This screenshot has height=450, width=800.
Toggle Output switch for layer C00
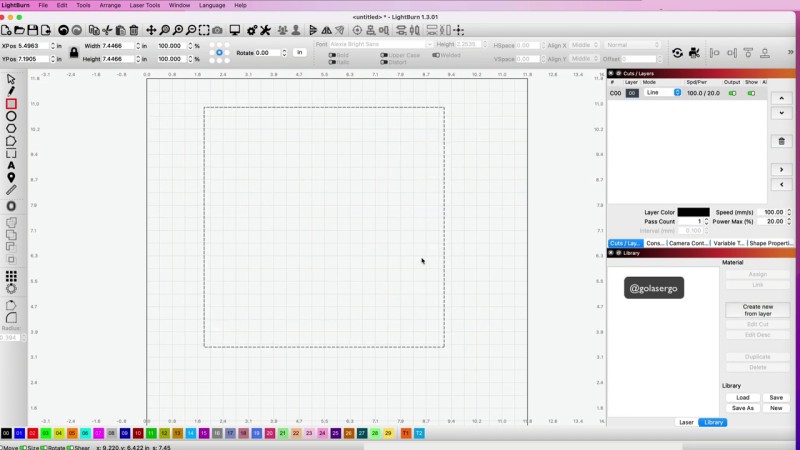(732, 93)
